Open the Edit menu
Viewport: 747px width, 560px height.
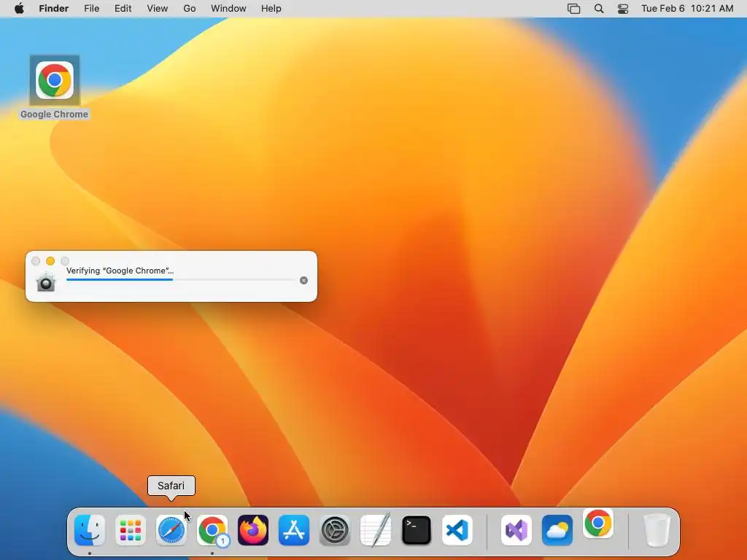[123, 9]
